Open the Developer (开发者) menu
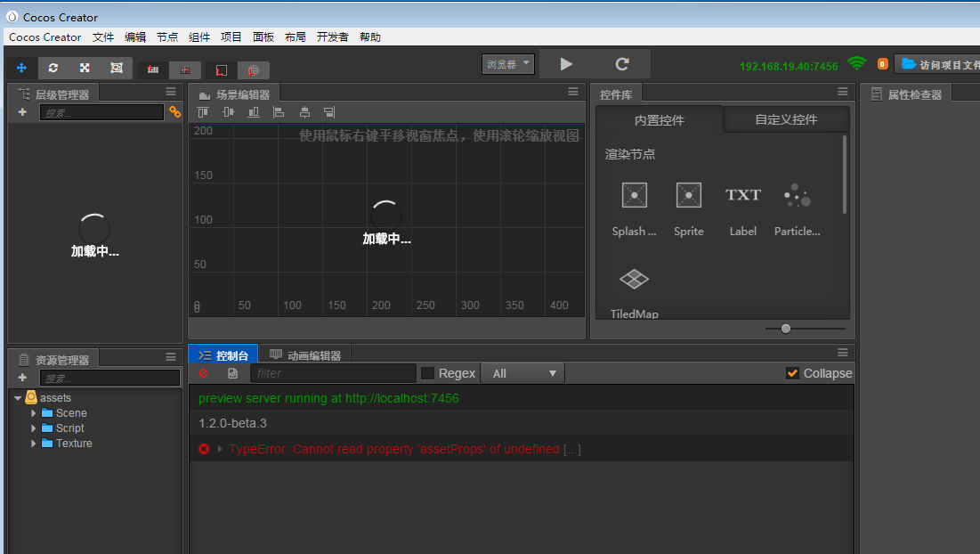This screenshot has height=554, width=980. pos(333,37)
